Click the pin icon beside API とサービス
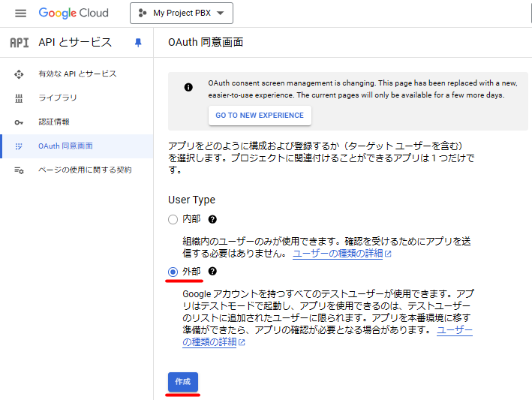Screen dimensions: 532x400 pos(138,43)
